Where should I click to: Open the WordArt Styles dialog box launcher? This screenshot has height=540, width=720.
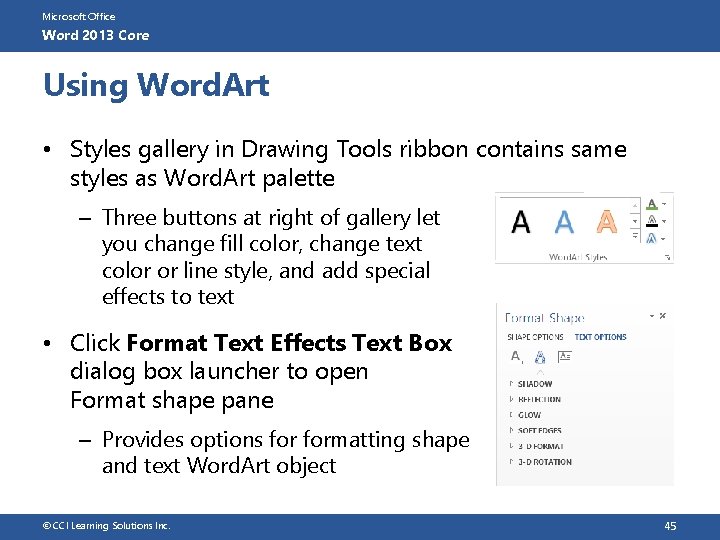click(x=668, y=258)
